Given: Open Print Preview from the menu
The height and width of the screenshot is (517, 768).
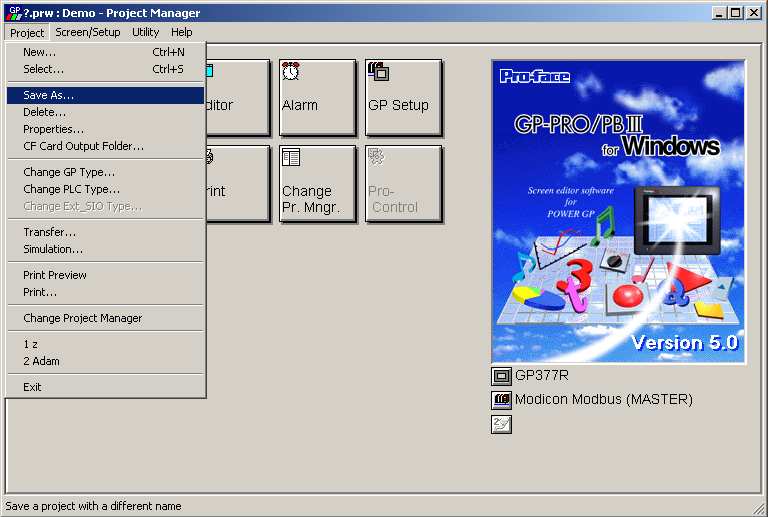Looking at the screenshot, I should (x=105, y=275).
